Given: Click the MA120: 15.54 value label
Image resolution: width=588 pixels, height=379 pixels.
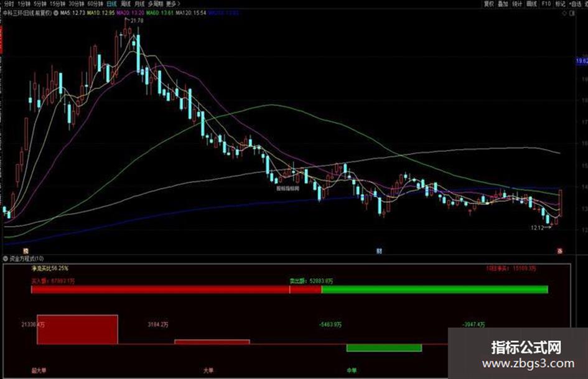Looking at the screenshot, I should point(191,13).
